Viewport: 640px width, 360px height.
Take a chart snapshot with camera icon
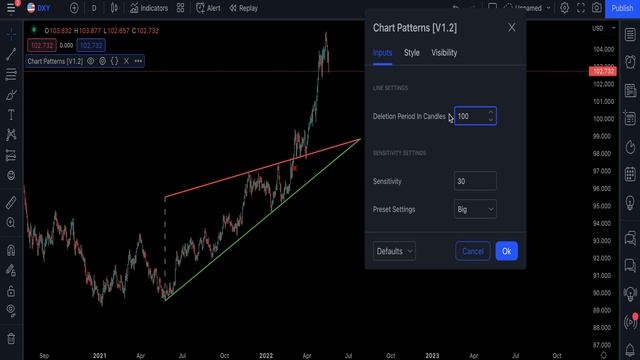(596, 8)
